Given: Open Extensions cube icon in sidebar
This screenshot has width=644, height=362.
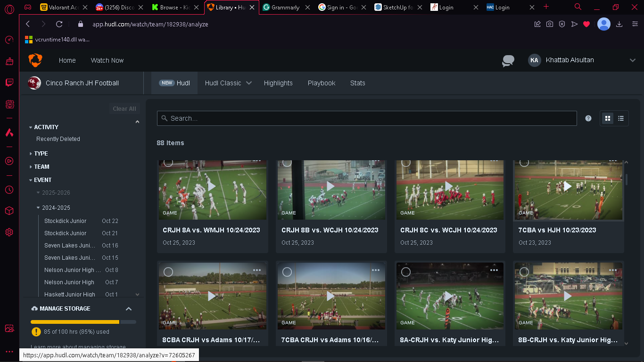Looking at the screenshot, I should click(x=9, y=211).
